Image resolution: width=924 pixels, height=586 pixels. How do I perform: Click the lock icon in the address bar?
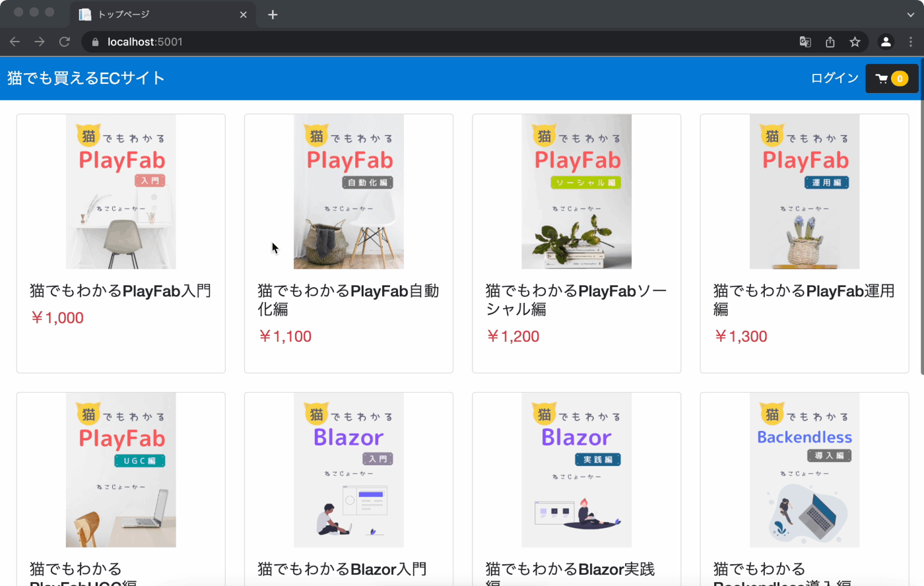[95, 42]
